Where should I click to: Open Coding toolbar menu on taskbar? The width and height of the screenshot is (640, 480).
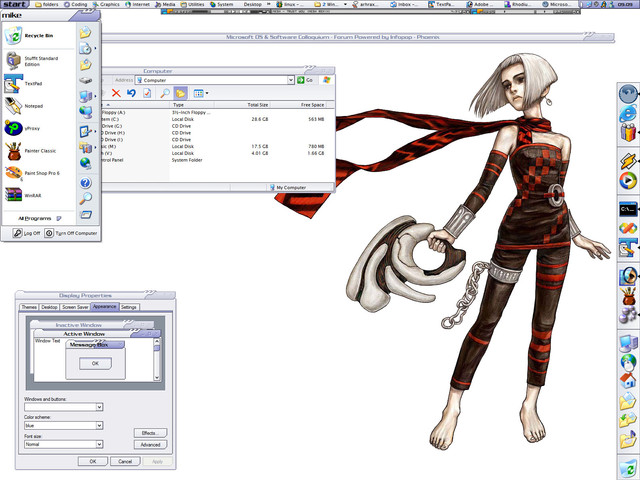click(x=76, y=4)
